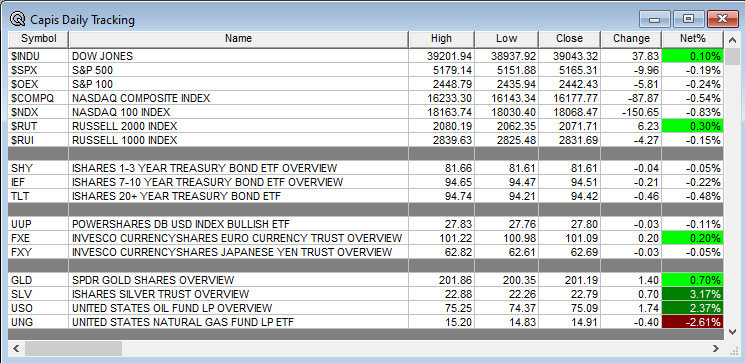Sort by the Close column header
This screenshot has height=363, width=745.
pos(569,39)
